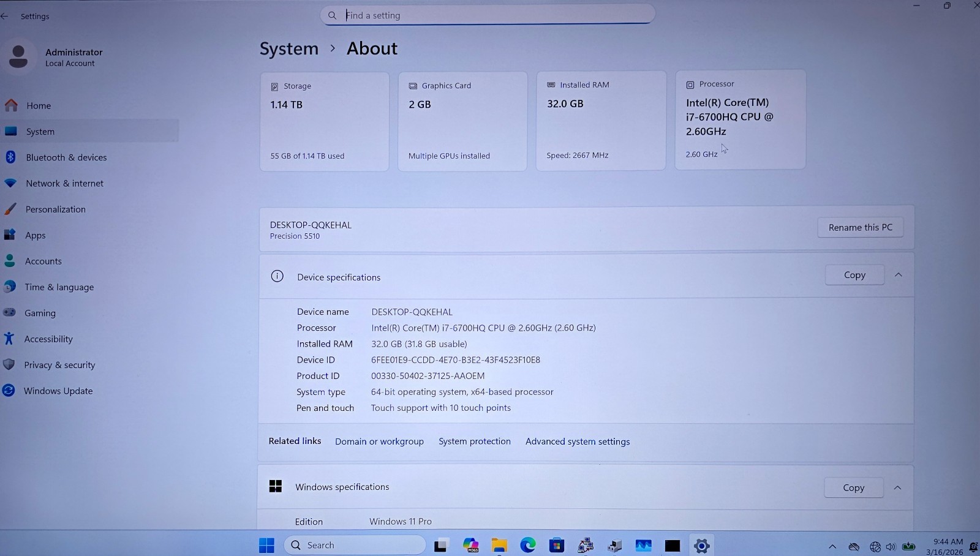This screenshot has height=556, width=980.
Task: Open File Explorer from the taskbar
Action: pos(499,545)
